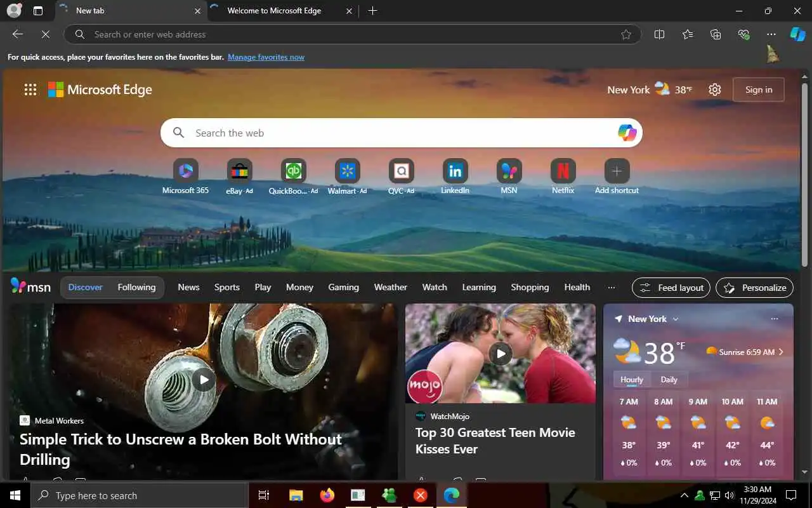Click the Copilot icon in the search box
This screenshot has width=812, height=508.
(x=627, y=133)
